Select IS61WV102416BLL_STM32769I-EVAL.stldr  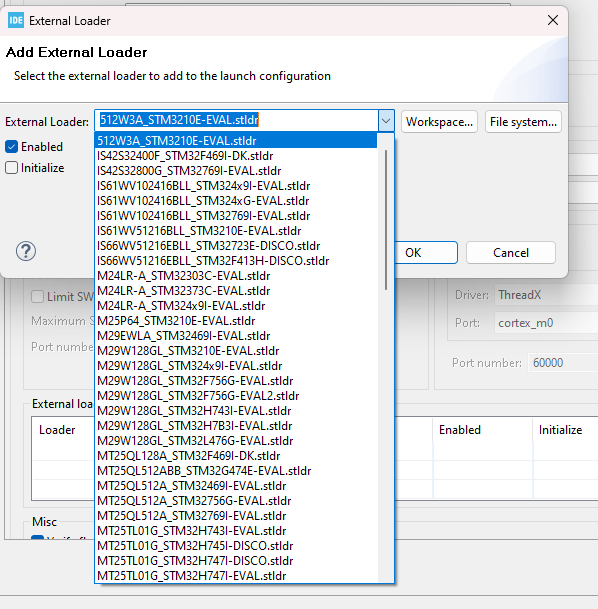(236, 216)
